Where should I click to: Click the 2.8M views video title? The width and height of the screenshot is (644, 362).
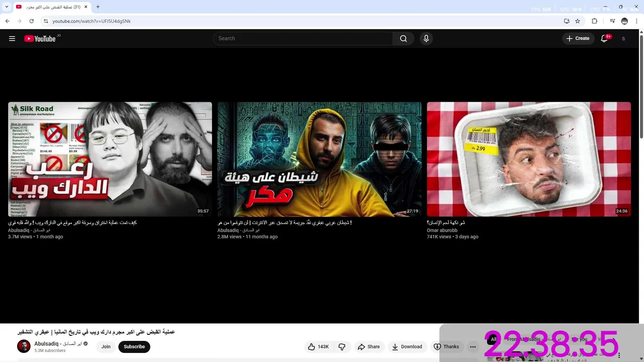pos(284,222)
